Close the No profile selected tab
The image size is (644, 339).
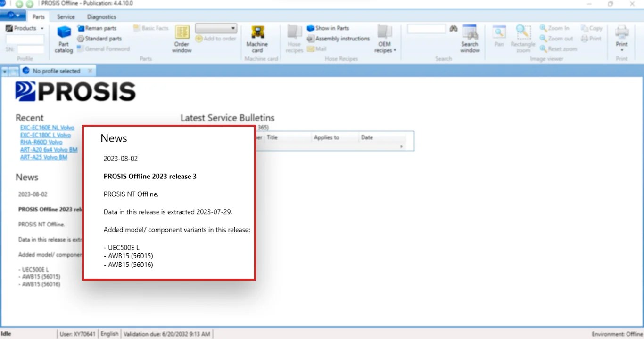[x=90, y=71]
